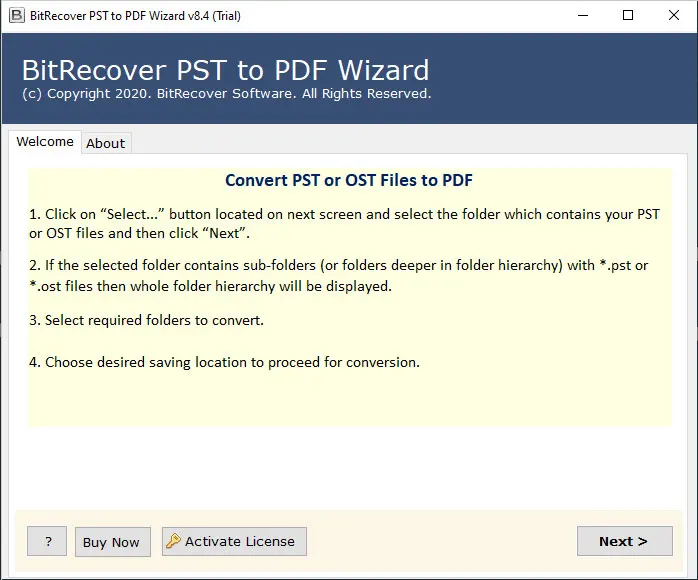Click the BitRecover app icon in title bar
698x580 pixels.
tap(15, 15)
